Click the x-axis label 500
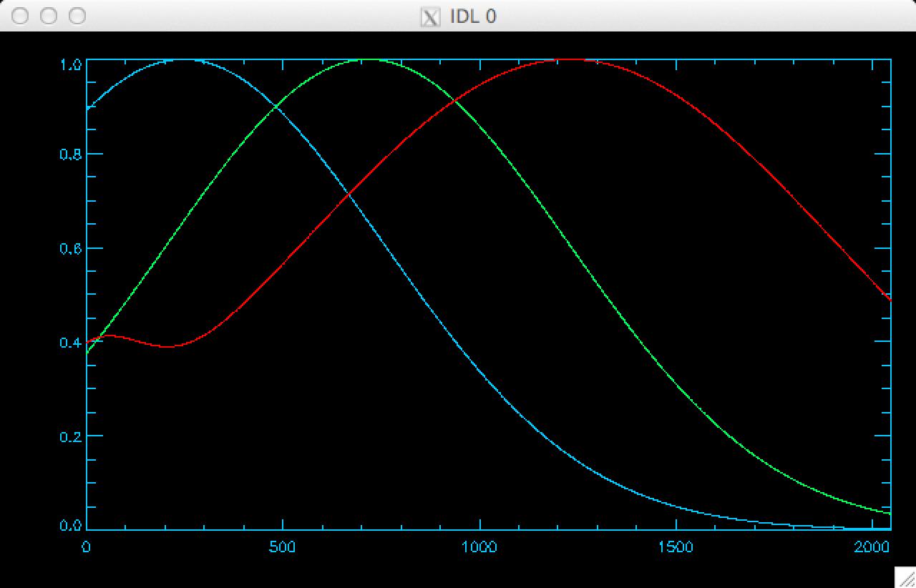 283,547
